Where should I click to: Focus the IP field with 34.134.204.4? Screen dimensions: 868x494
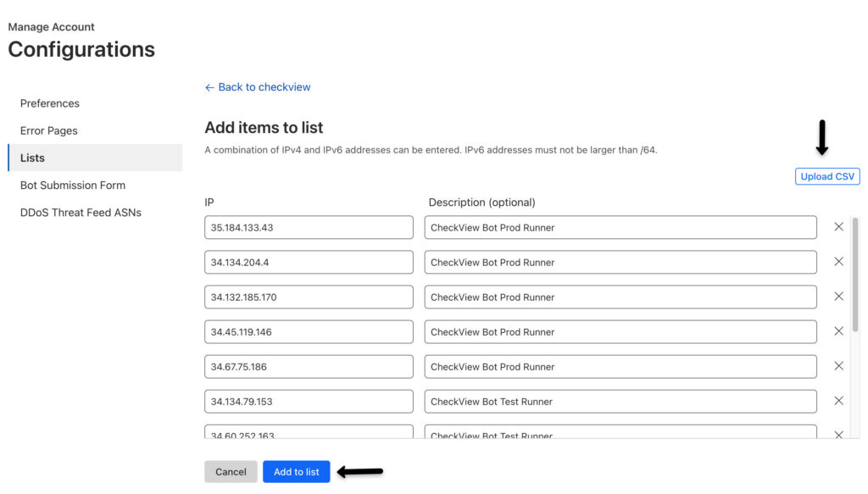coord(309,262)
